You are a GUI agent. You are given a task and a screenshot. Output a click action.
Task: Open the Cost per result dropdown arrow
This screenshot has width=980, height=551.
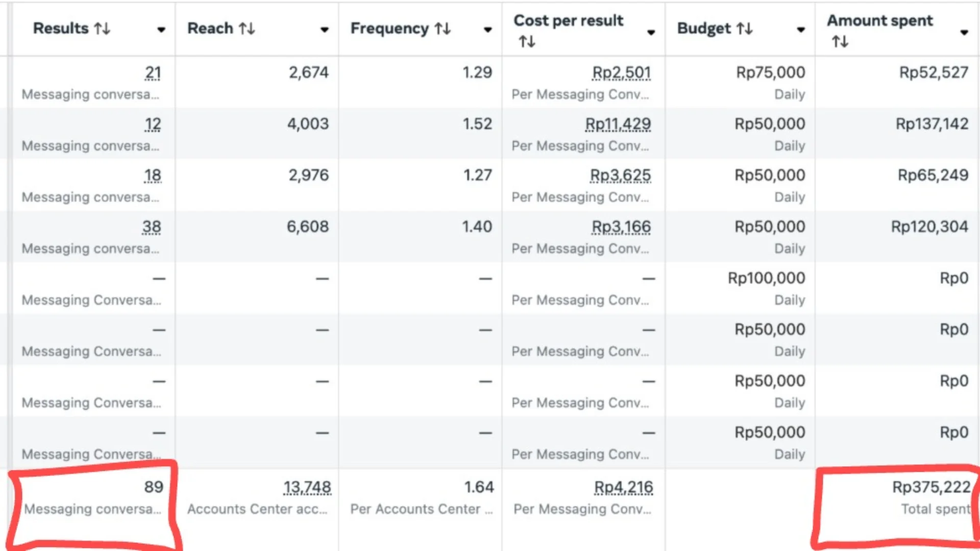[651, 33]
